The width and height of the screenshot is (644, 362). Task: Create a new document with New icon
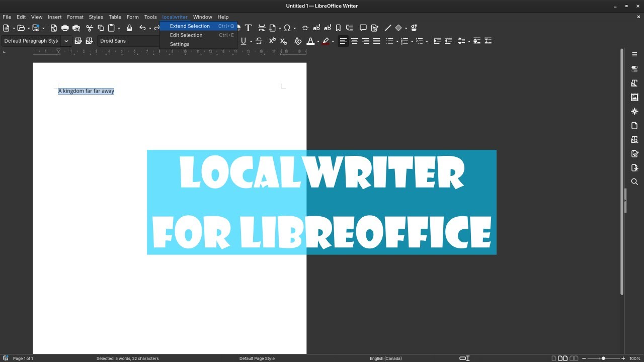click(6, 28)
